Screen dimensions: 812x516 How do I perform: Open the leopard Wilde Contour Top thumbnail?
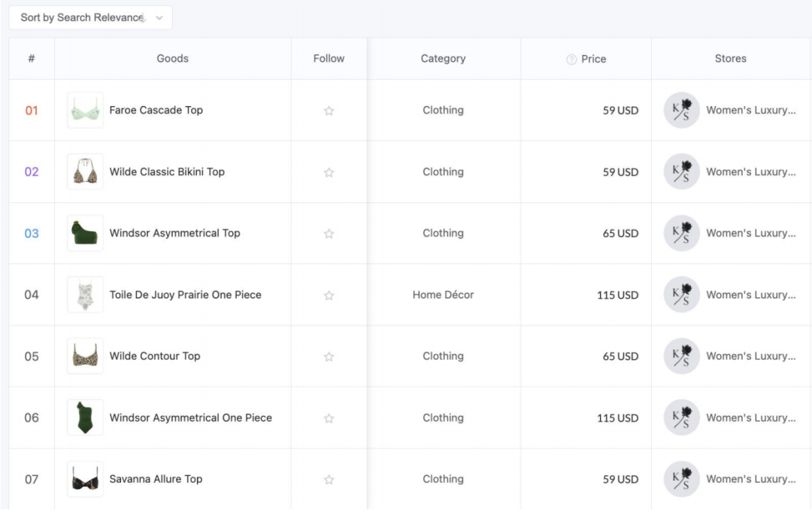coord(85,357)
